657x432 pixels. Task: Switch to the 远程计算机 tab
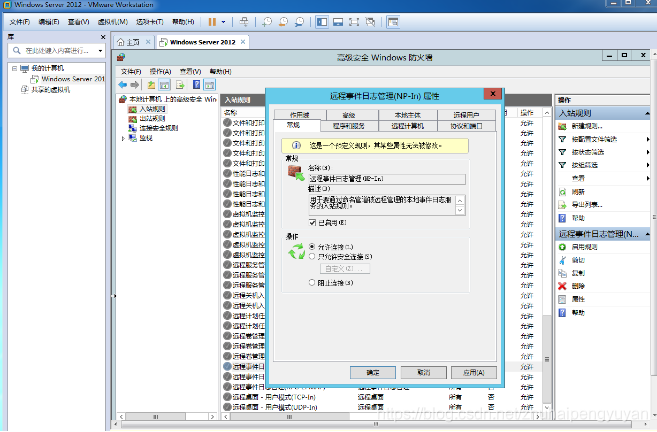(408, 126)
